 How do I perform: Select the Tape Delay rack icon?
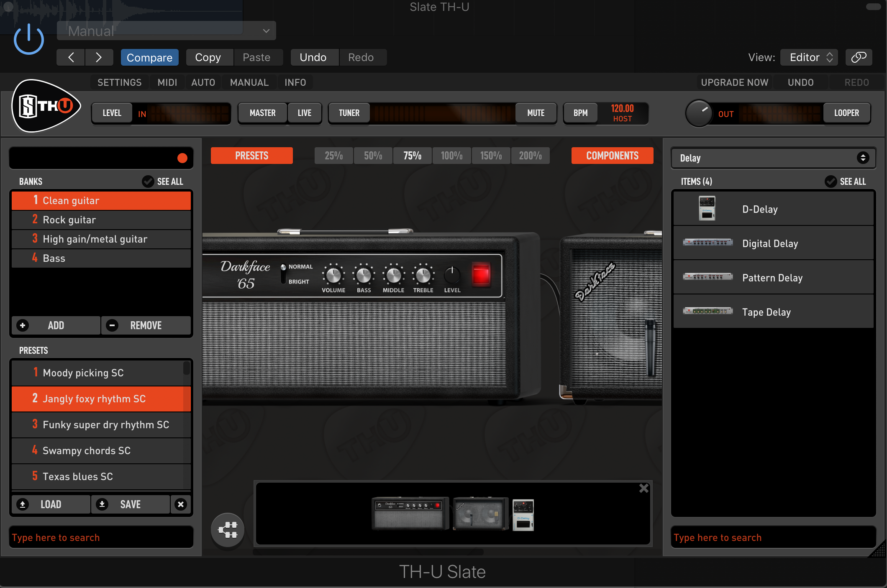(x=708, y=311)
